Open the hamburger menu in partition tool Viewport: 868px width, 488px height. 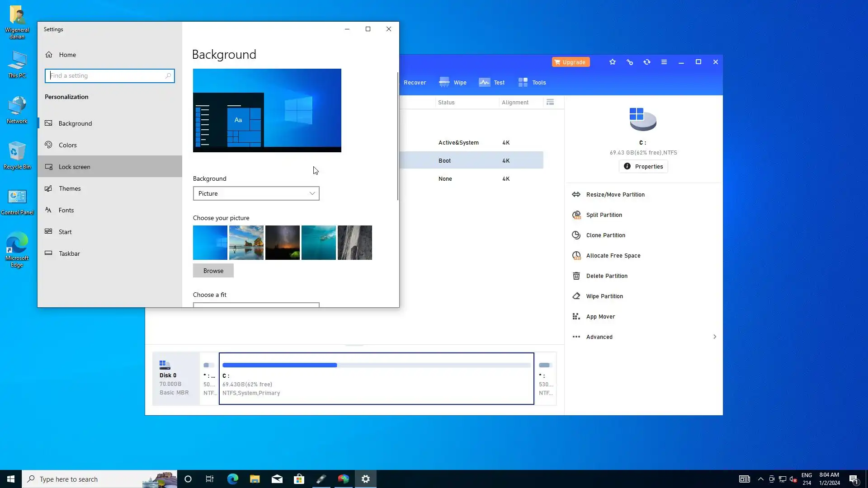coord(664,62)
